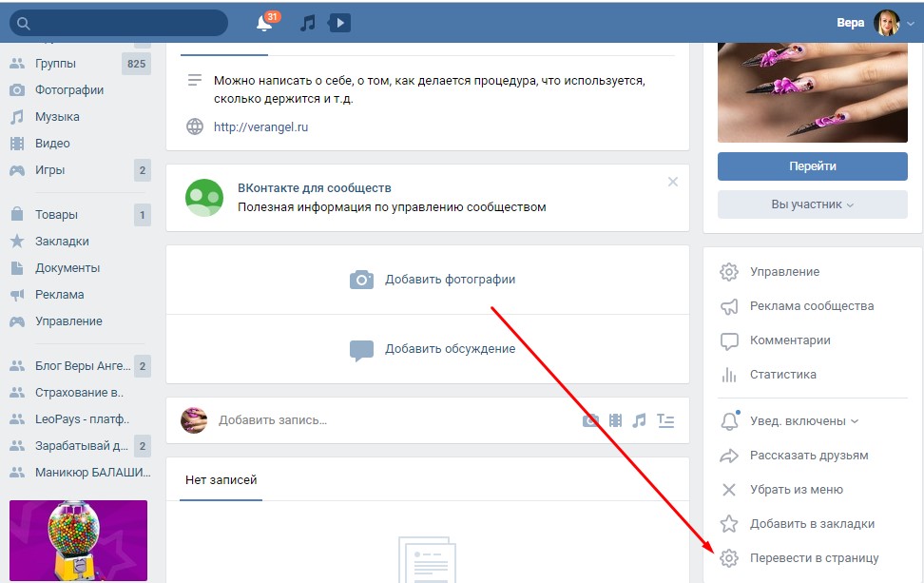The width and height of the screenshot is (924, 583).
Task: Click the camera icon next to Фотографии
Action: pos(17,89)
